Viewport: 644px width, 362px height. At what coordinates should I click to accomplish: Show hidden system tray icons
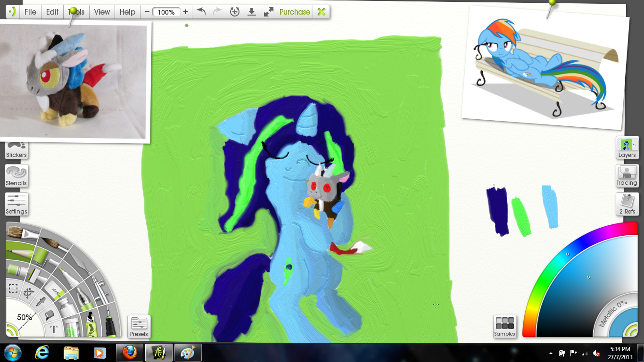coord(551,353)
